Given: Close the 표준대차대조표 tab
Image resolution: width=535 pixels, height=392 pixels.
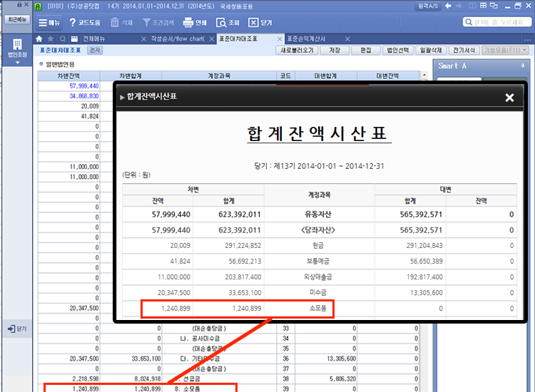Looking at the screenshot, I should [x=280, y=39].
